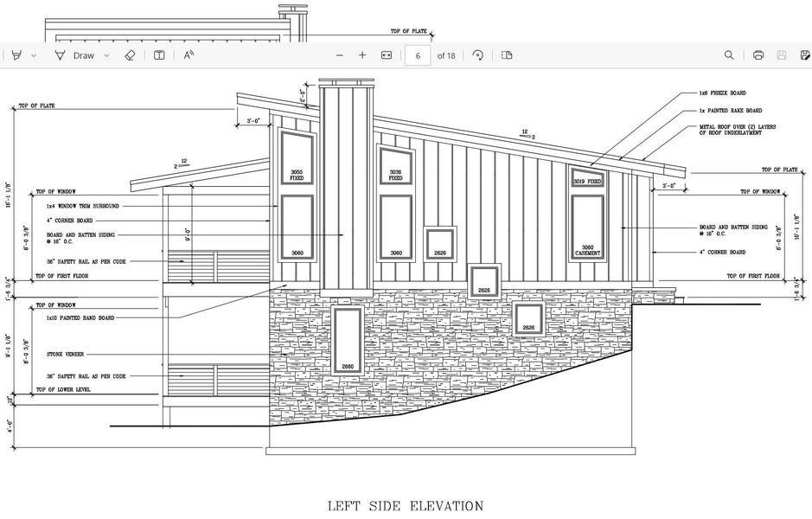Save the PDF with annotations
The image size is (812, 519).
click(805, 54)
